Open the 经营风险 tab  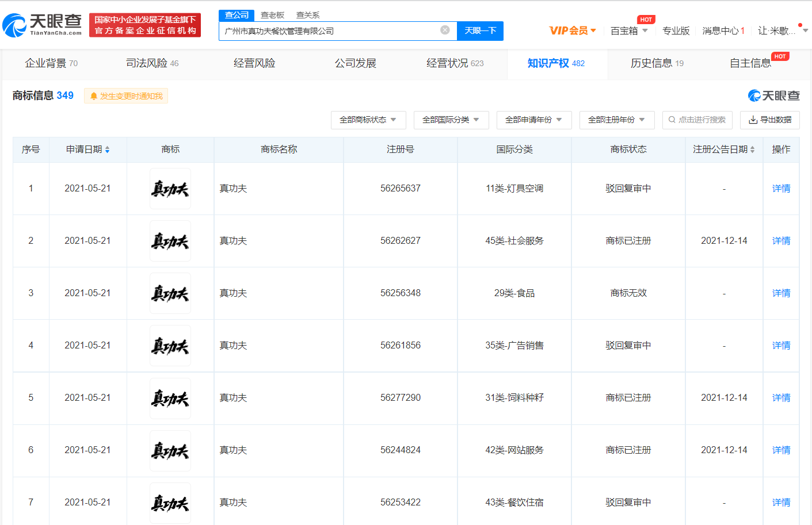254,63
